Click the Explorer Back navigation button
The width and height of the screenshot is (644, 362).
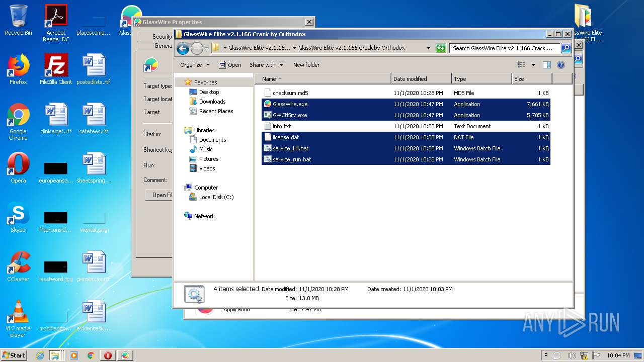(x=183, y=48)
